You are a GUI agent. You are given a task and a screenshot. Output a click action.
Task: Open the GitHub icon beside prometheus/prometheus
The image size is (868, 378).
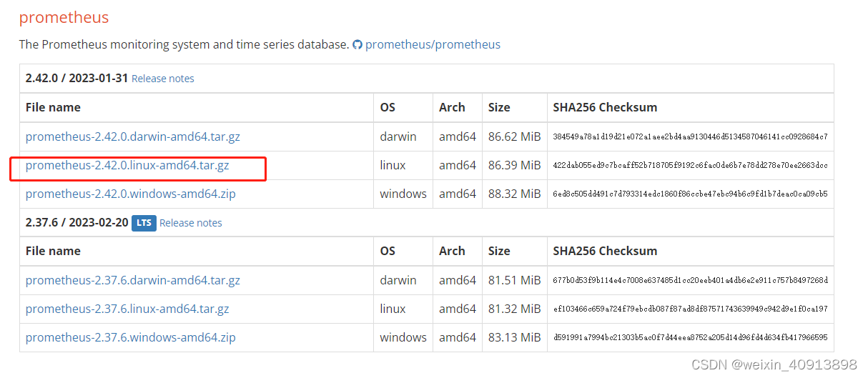357,44
